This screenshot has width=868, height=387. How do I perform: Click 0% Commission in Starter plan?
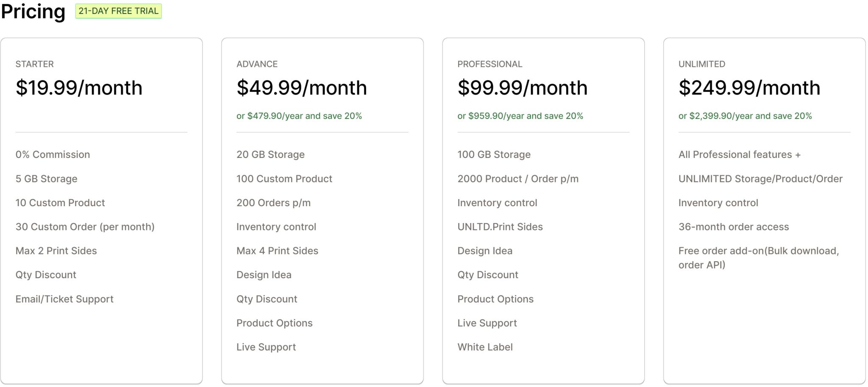[x=53, y=155]
